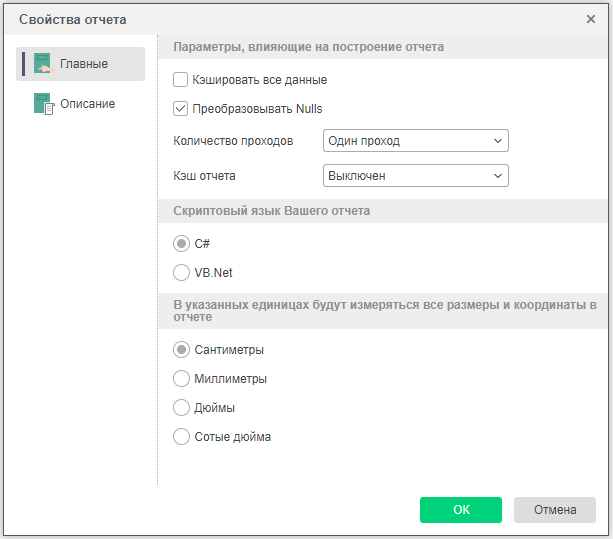Image resolution: width=613 pixels, height=539 pixels.
Task: Select the Сантиметры units option
Action: pos(181,350)
